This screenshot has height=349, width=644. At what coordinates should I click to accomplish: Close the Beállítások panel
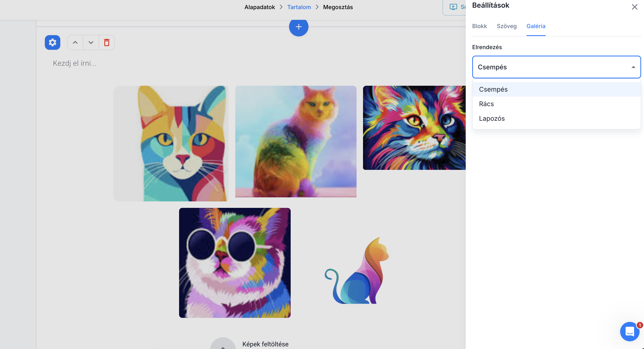point(634,7)
